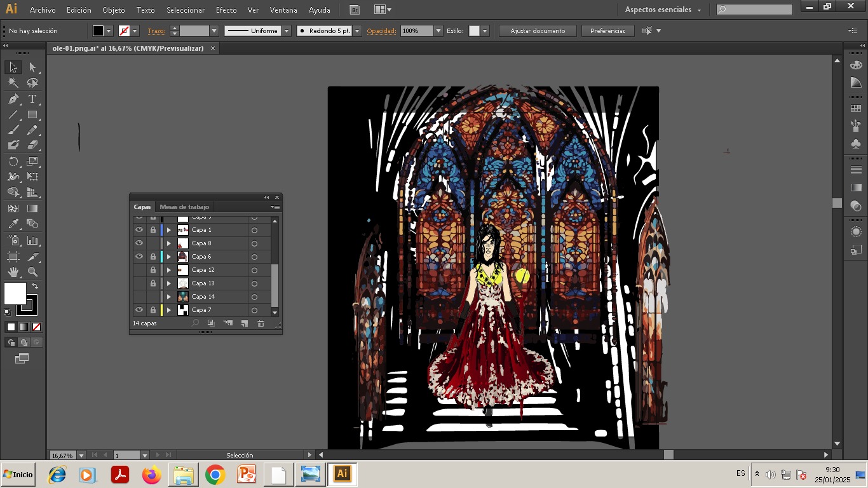Viewport: 868px width, 488px height.
Task: Hide Capa 8 with its eye icon
Action: click(x=139, y=243)
